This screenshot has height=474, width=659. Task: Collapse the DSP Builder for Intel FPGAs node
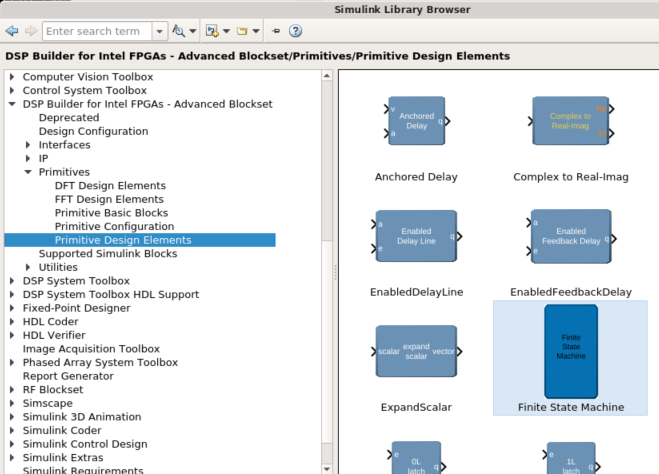[11, 104]
